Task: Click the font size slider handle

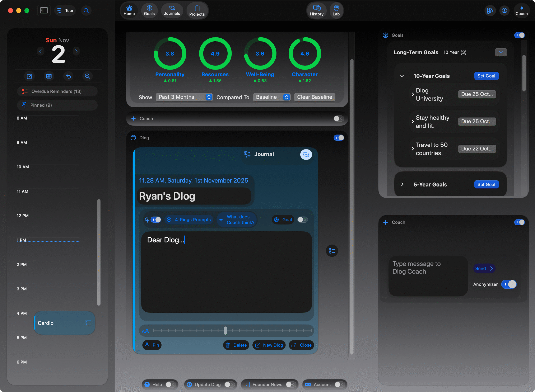Action: point(225,330)
